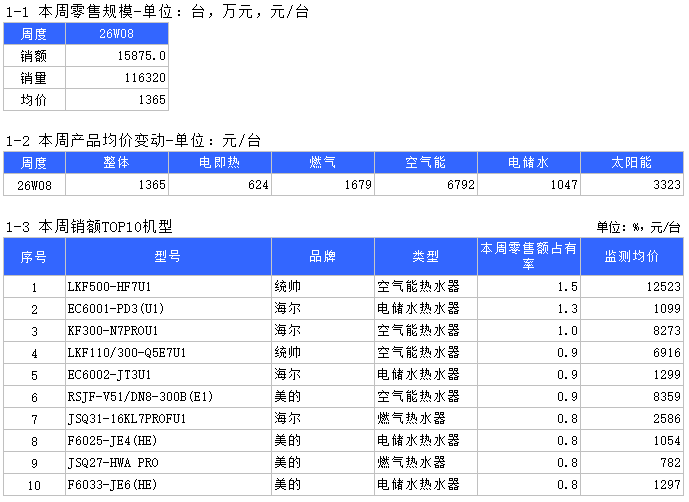Click the 型号 column header
This screenshot has height=502, width=689.
pyautogui.click(x=168, y=256)
